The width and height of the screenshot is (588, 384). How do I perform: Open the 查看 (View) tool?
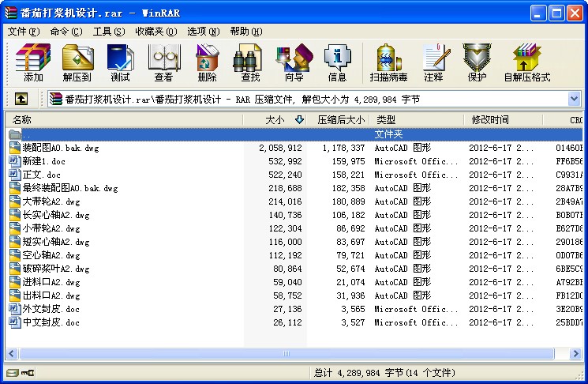pyautogui.click(x=164, y=62)
